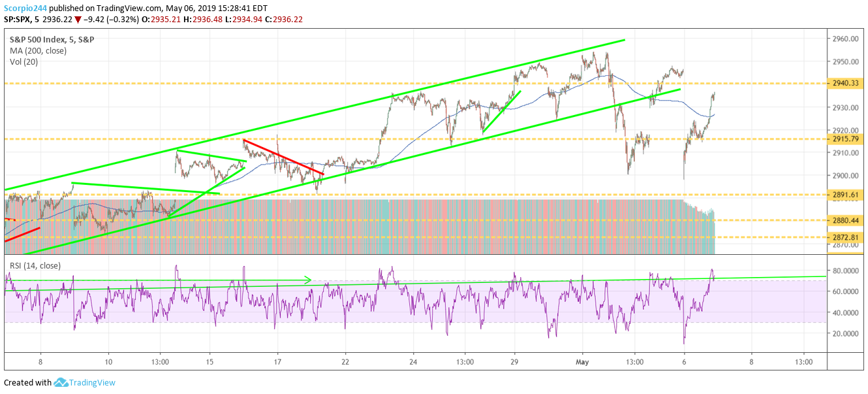This screenshot has height=394, width=868.
Task: Click the 22 date marker on time axis
Action: [345, 361]
